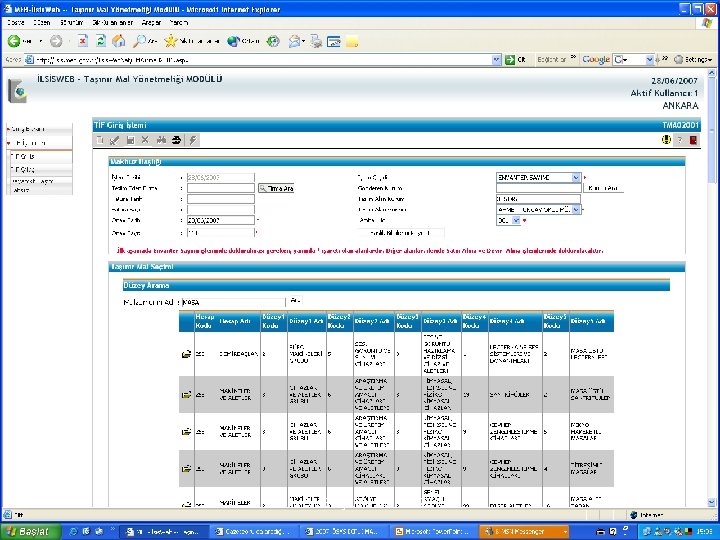720x540 pixels.
Task: Go back with the IE Back arrow
Action: pyautogui.click(x=14, y=41)
